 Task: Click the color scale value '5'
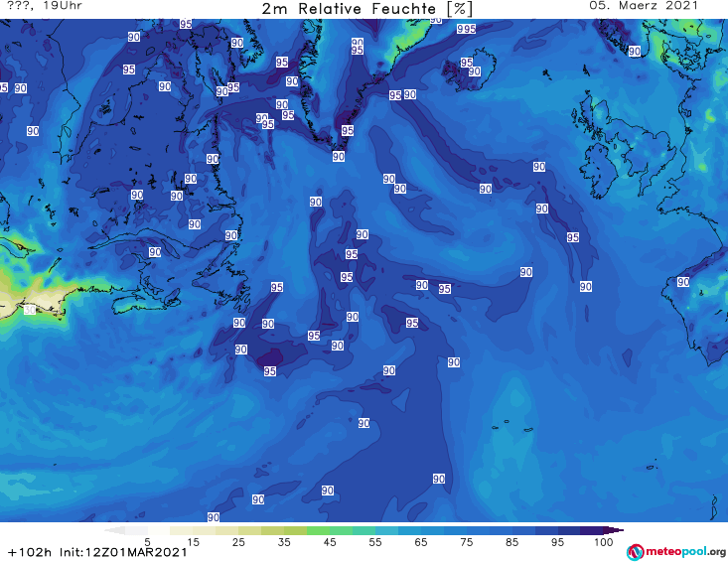click(x=148, y=542)
